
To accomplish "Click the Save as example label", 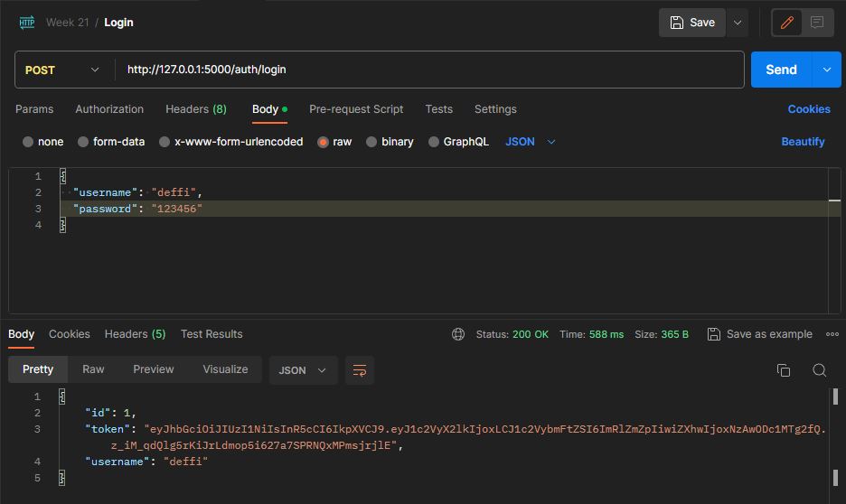I will tap(769, 334).
